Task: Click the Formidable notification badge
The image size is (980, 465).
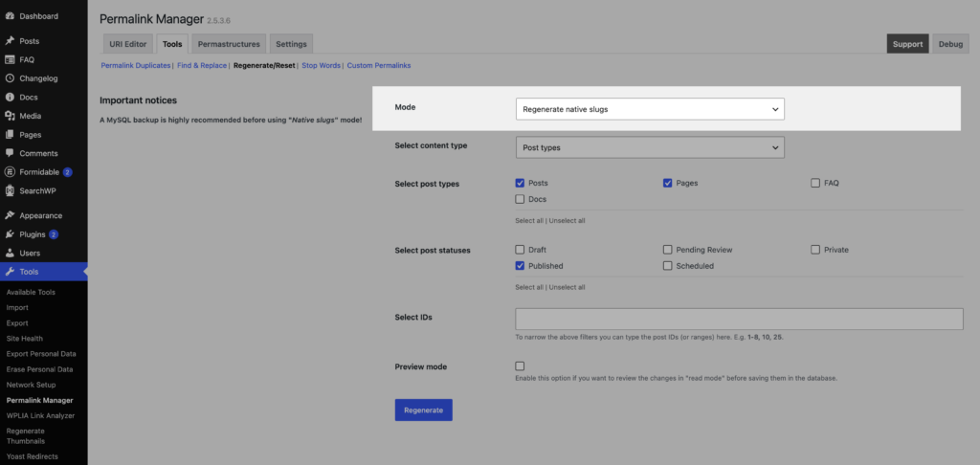Action: (x=68, y=172)
